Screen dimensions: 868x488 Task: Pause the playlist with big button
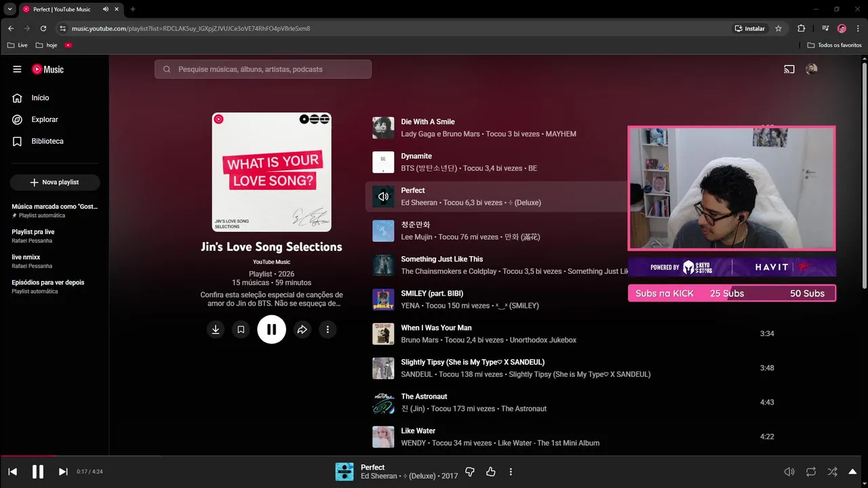point(271,329)
